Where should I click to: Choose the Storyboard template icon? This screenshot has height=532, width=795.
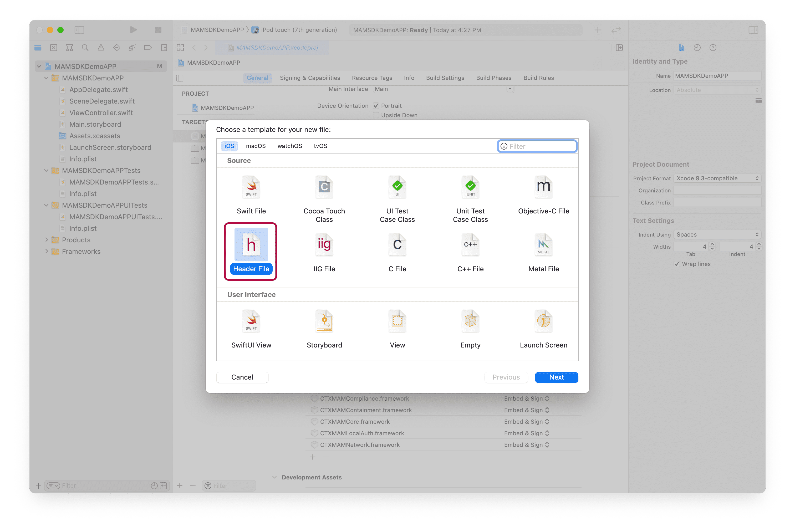coord(324,321)
